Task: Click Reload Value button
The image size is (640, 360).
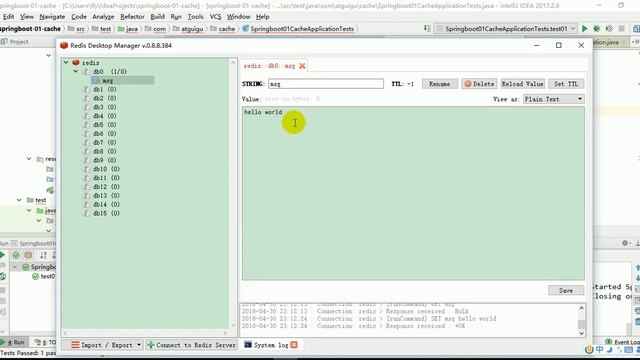Action: [x=522, y=84]
